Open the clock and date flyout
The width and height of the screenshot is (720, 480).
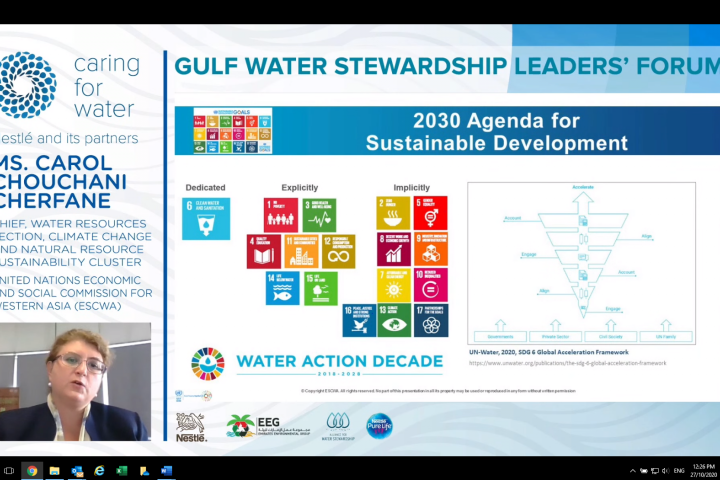point(704,471)
